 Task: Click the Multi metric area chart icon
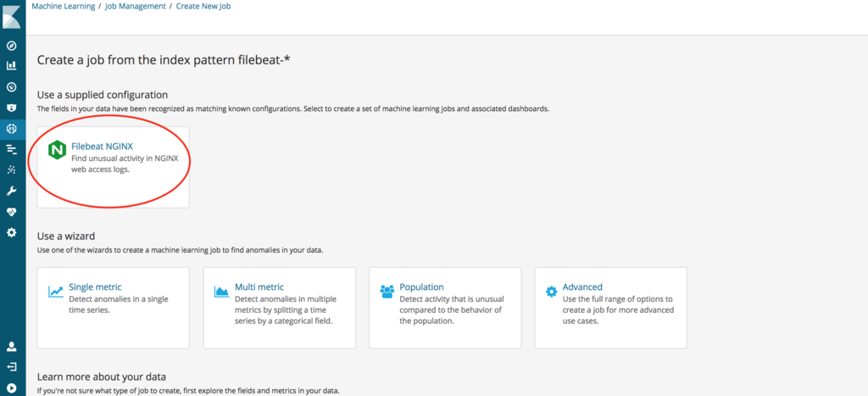pyautogui.click(x=222, y=292)
